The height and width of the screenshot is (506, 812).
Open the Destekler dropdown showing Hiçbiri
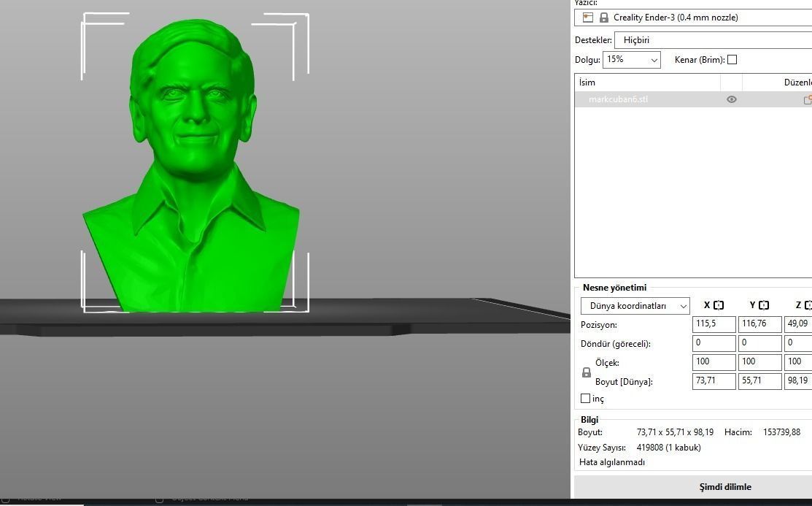pos(713,40)
